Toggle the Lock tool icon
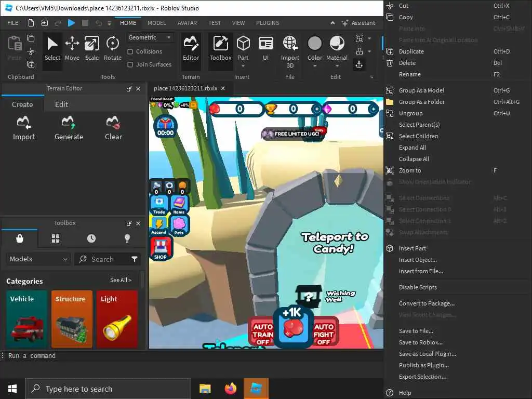The image size is (532, 399). tap(360, 51)
